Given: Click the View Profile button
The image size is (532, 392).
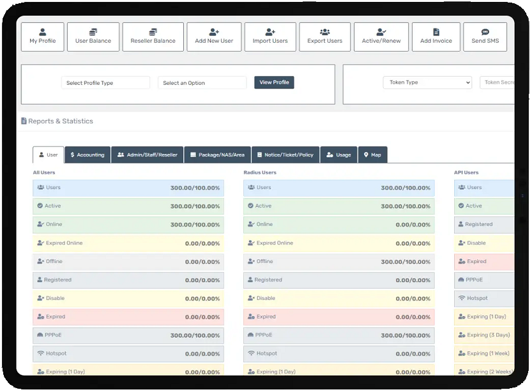Looking at the screenshot, I should click(x=274, y=82).
